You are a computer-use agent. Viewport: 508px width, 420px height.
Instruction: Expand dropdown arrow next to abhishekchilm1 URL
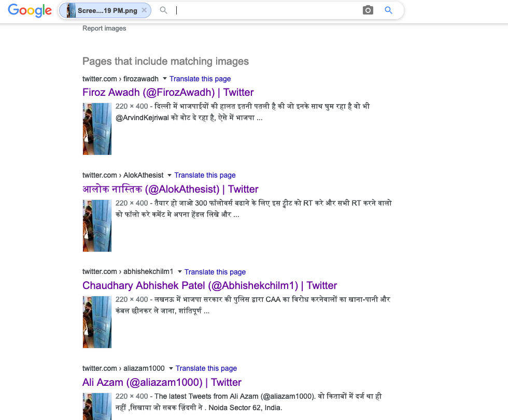(x=180, y=272)
